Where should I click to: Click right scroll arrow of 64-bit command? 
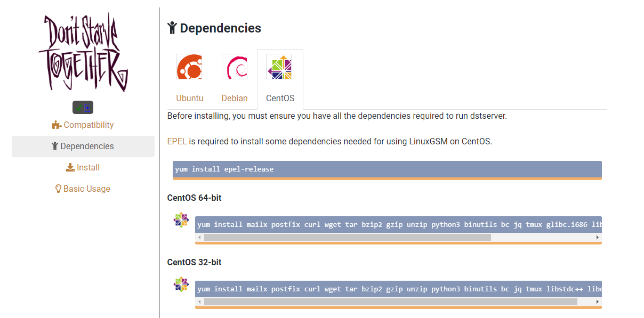(598, 238)
